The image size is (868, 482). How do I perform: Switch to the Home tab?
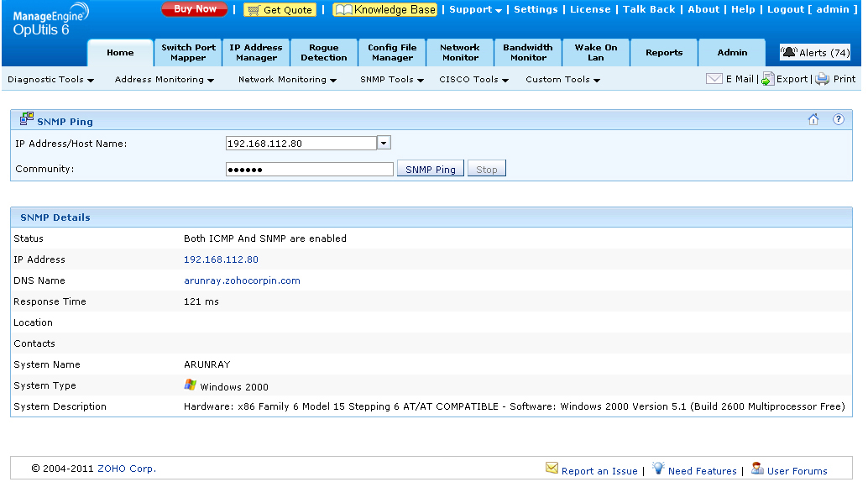[x=120, y=53]
